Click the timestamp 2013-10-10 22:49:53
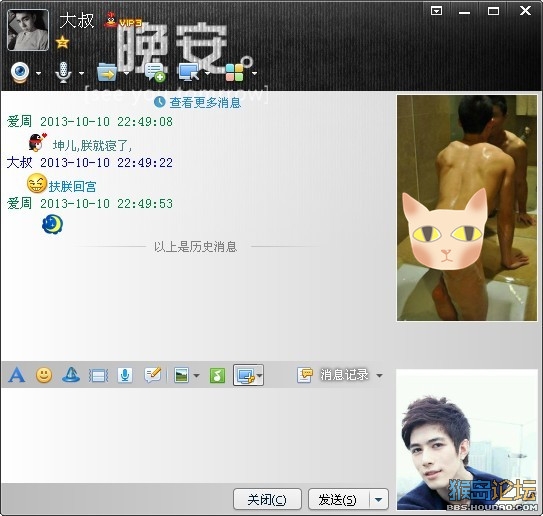 106,204
